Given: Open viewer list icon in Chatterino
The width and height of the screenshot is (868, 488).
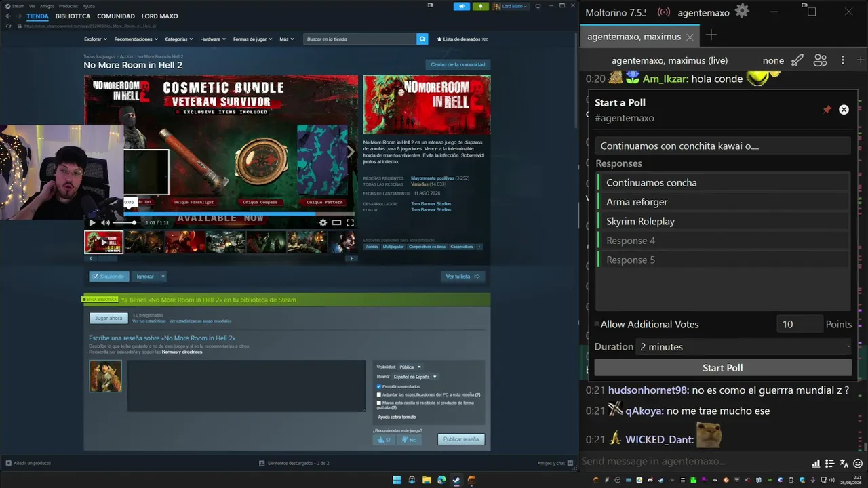Looking at the screenshot, I should tap(820, 60).
